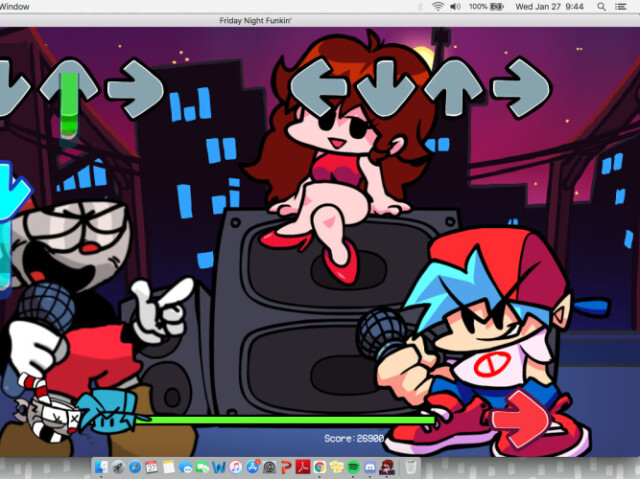Open Finder from the Dock

click(x=102, y=467)
